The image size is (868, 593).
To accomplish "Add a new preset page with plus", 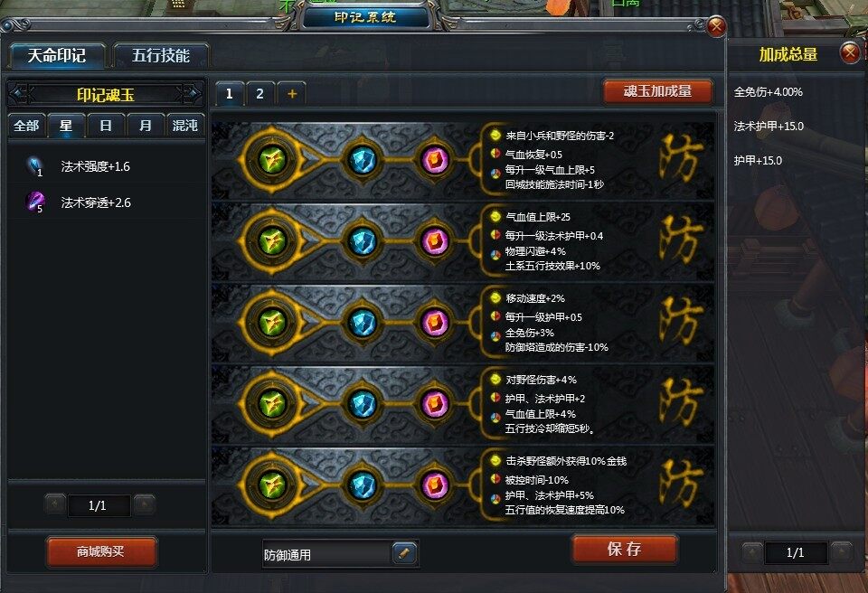I will pyautogui.click(x=292, y=94).
